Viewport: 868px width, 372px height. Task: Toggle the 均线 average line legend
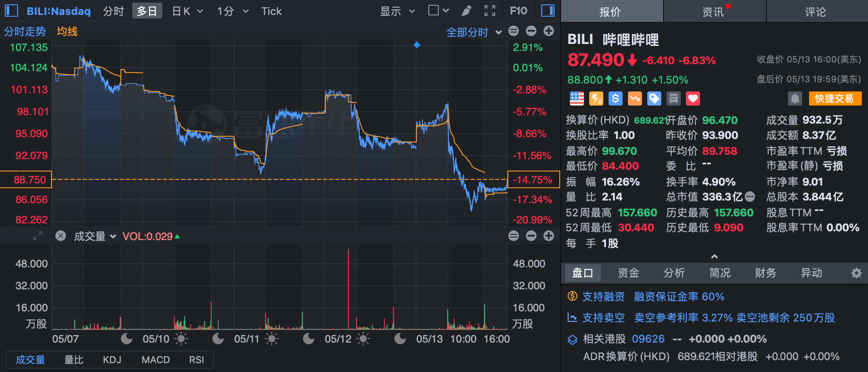(67, 32)
